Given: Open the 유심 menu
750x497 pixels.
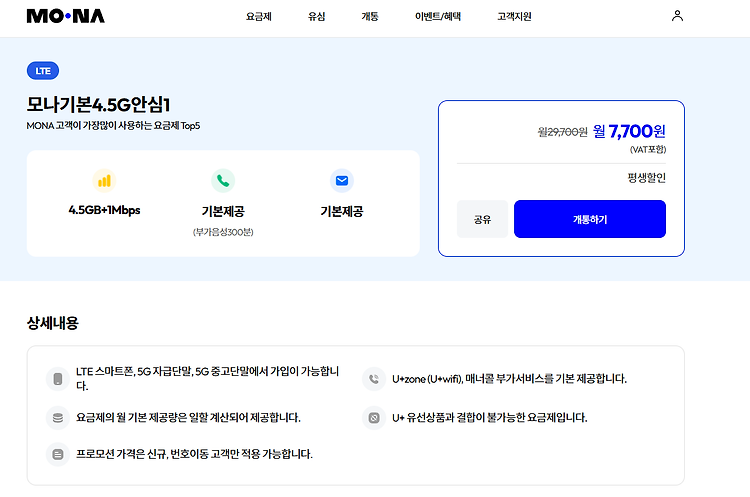Looking at the screenshot, I should 317,16.
